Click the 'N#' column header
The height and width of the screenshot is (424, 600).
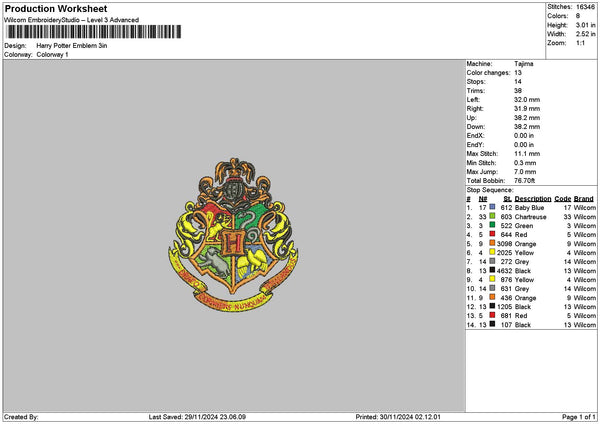483,199
